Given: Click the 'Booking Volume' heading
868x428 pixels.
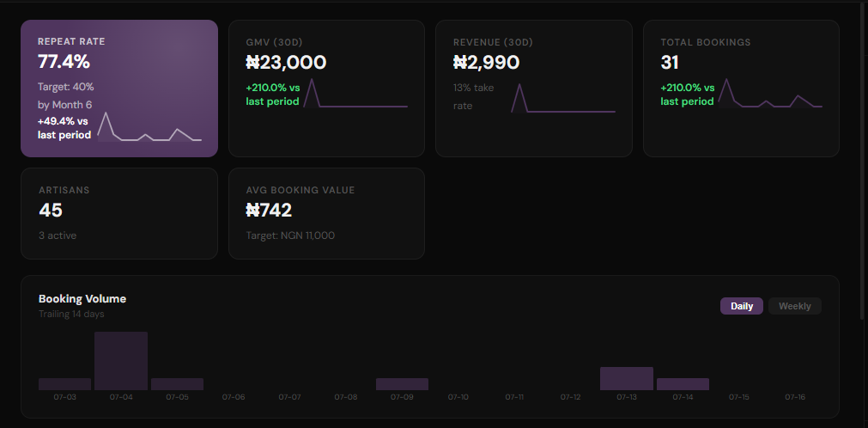Looking at the screenshot, I should point(82,298).
